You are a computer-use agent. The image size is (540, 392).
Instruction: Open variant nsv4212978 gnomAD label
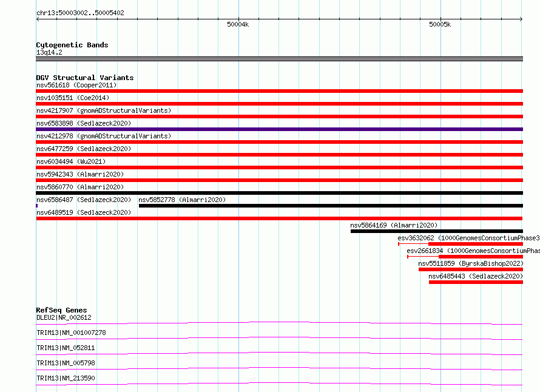[104, 136]
